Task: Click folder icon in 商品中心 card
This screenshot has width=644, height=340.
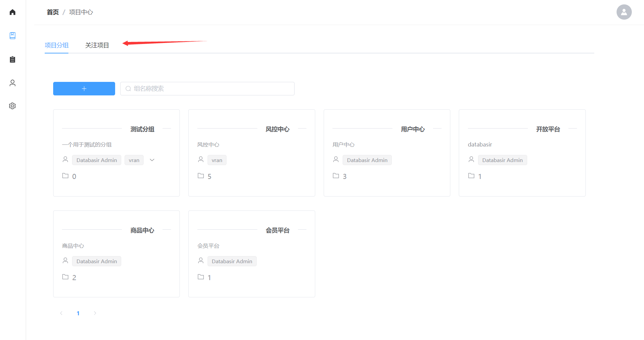Action: pyautogui.click(x=65, y=277)
